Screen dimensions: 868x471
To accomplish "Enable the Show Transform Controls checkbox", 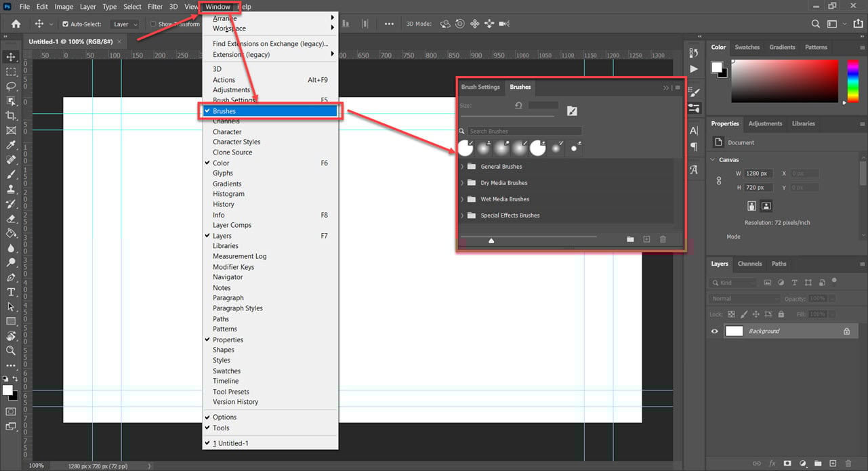I will 153,24.
